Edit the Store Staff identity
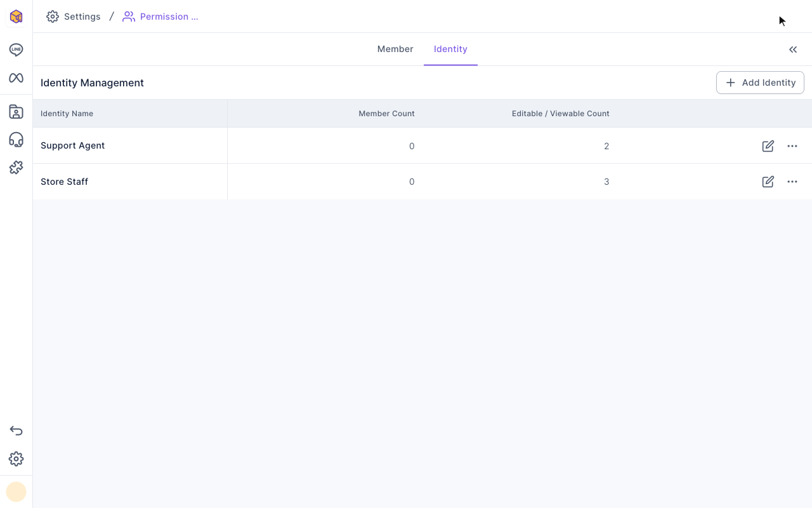The width and height of the screenshot is (812, 508). pos(768,182)
